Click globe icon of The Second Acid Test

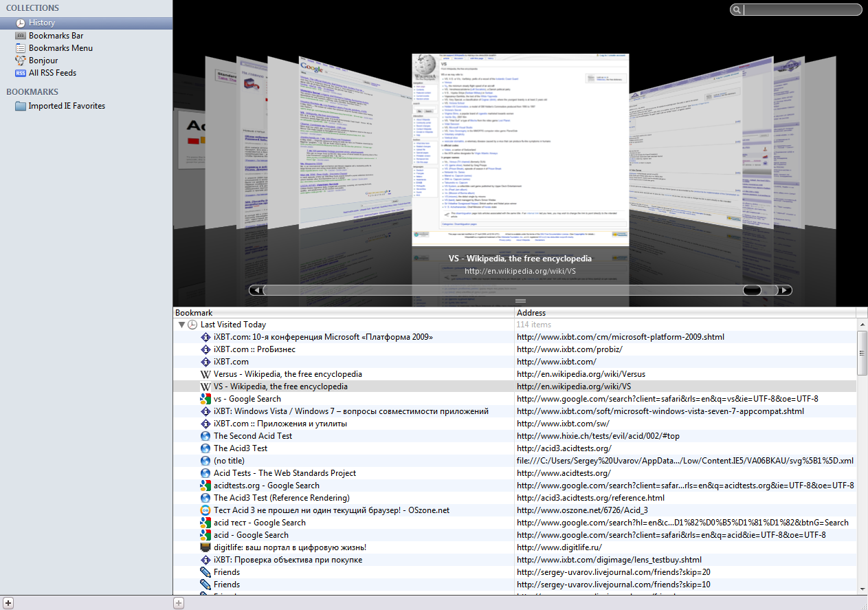tap(205, 436)
